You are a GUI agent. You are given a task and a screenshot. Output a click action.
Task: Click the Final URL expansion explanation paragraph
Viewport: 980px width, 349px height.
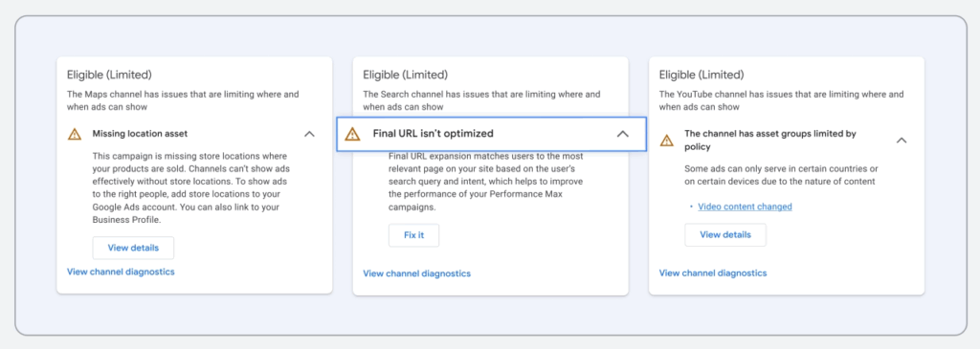(x=485, y=181)
